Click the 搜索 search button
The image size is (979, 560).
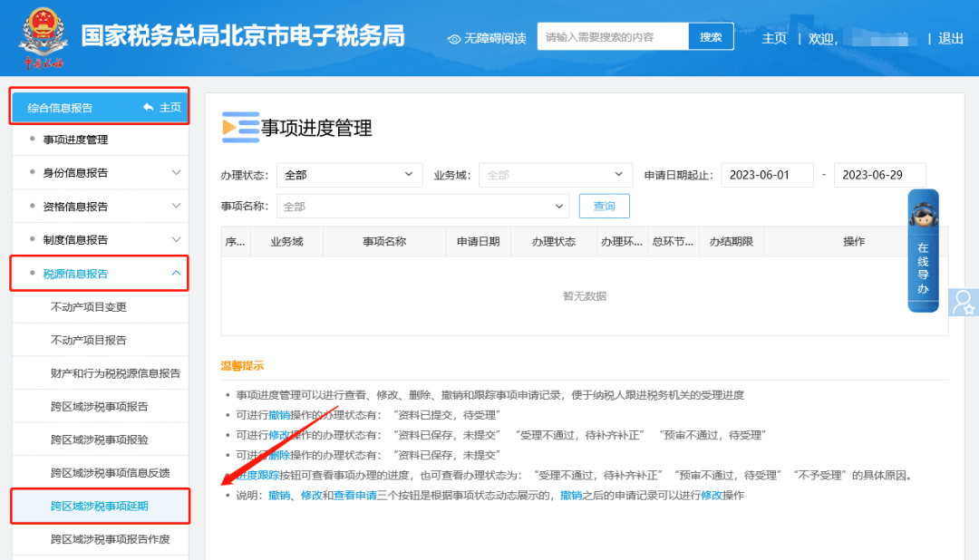(710, 36)
